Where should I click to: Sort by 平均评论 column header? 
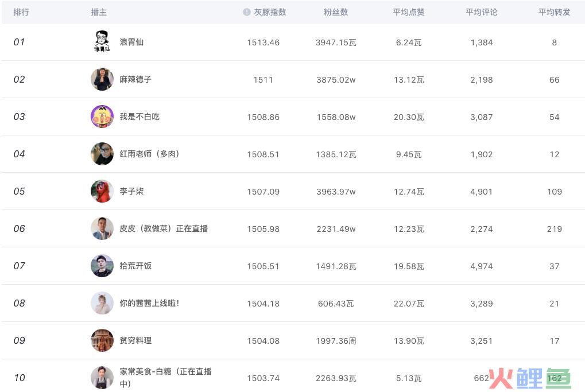pos(481,12)
